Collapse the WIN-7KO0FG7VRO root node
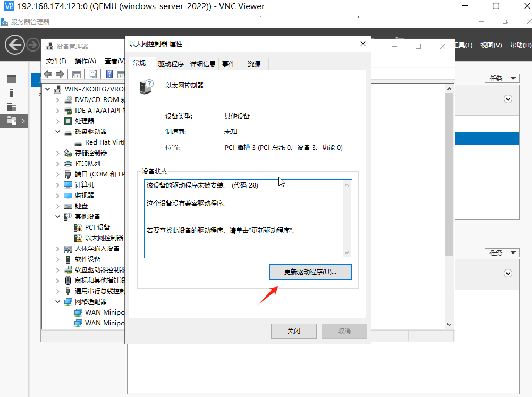The height and width of the screenshot is (397, 532). click(48, 89)
